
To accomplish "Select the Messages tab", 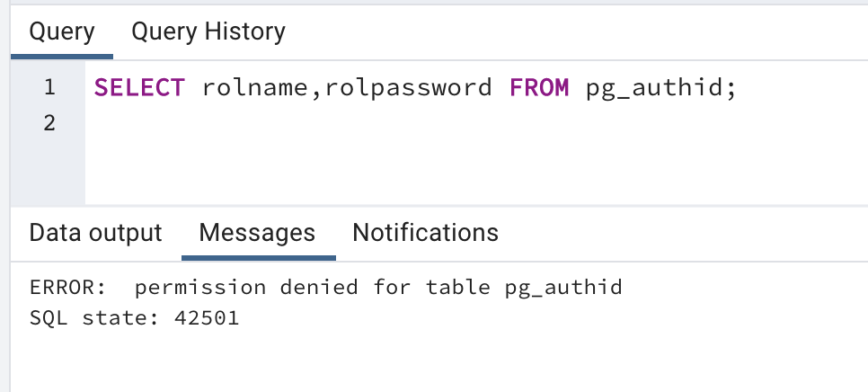I will click(257, 234).
